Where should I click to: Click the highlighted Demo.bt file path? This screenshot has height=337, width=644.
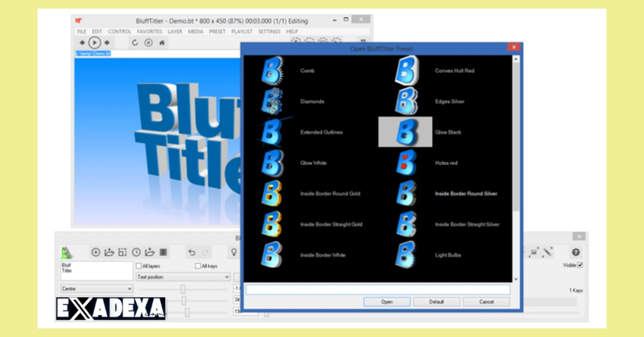pyautogui.click(x=93, y=53)
